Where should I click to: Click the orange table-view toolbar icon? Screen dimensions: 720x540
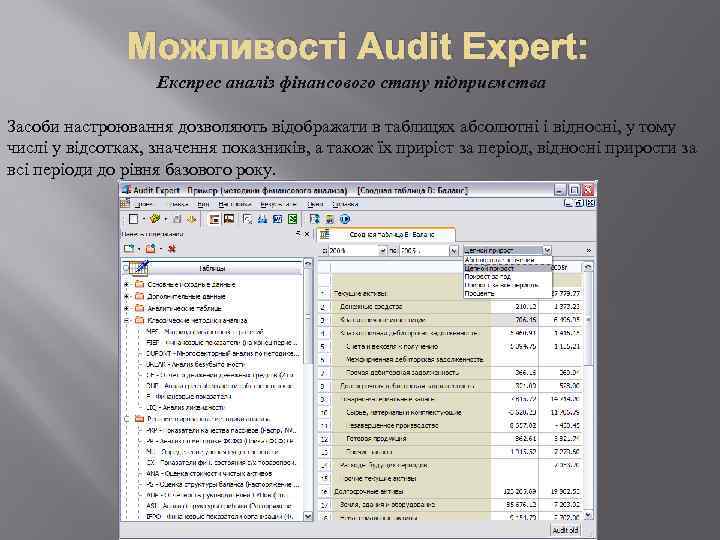214,219
